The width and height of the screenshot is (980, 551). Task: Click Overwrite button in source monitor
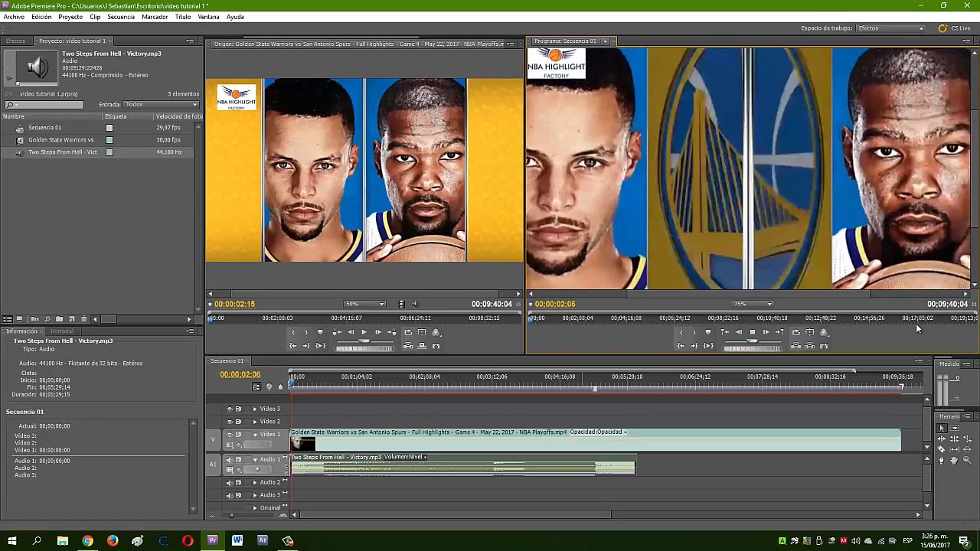click(422, 346)
